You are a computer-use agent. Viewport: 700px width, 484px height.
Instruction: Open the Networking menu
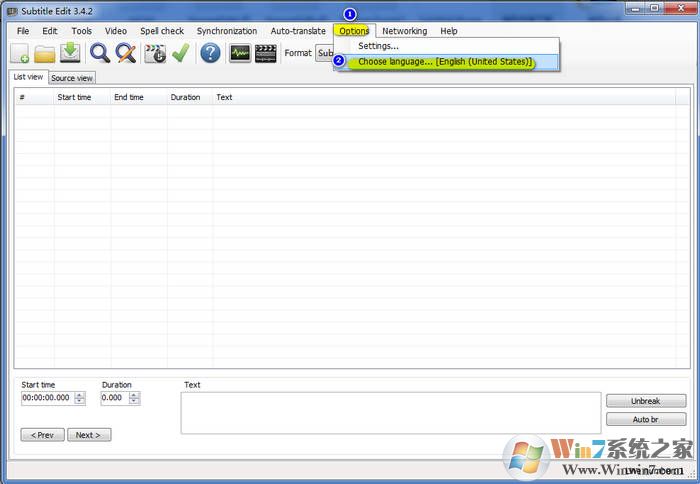[x=404, y=31]
